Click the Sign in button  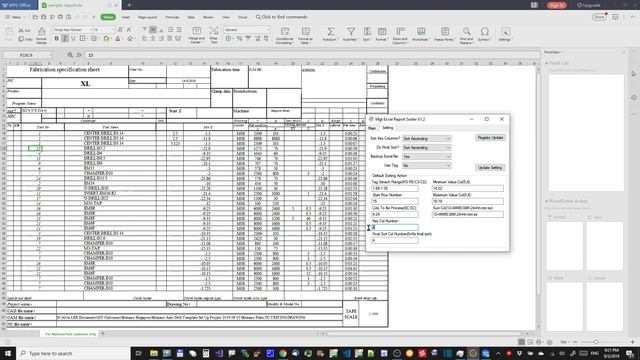[x=556, y=5]
